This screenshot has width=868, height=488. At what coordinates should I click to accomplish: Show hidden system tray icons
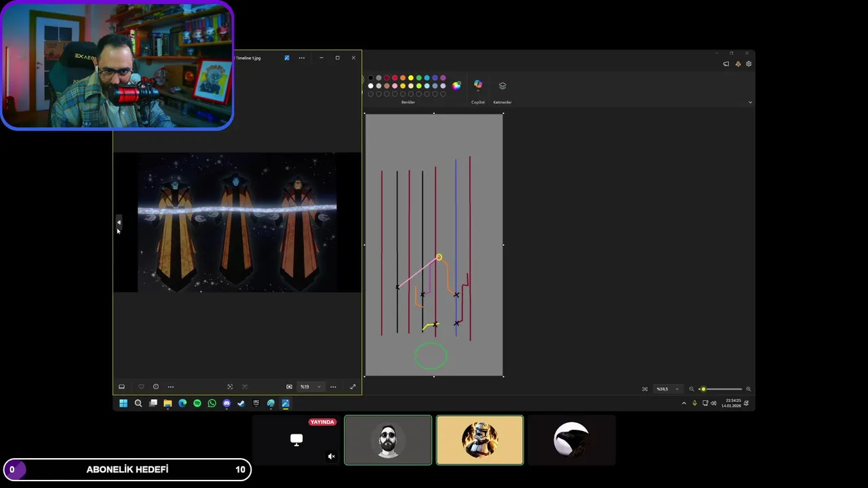[684, 403]
